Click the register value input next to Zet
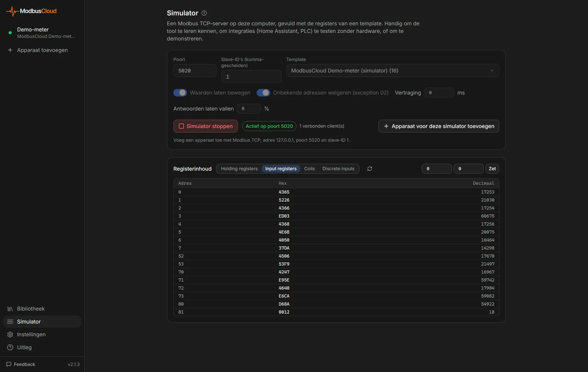 469,169
